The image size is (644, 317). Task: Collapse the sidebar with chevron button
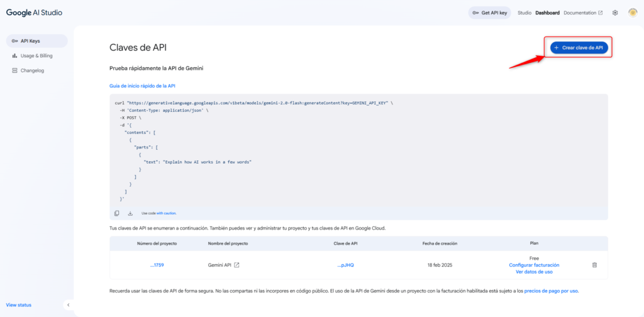69,305
